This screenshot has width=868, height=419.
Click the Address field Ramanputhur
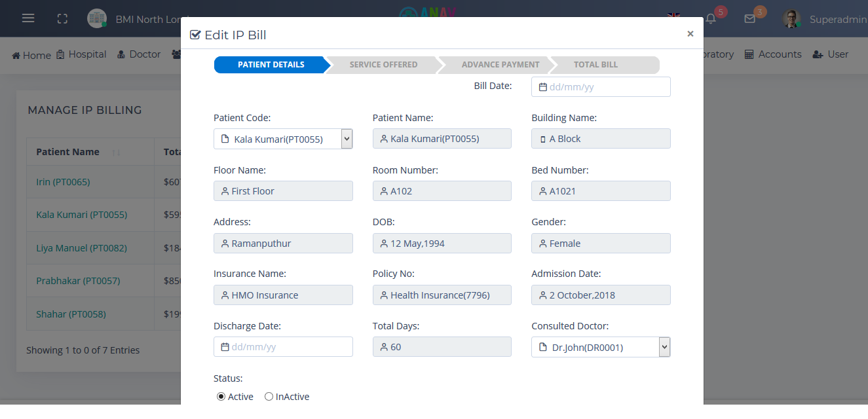tap(283, 243)
